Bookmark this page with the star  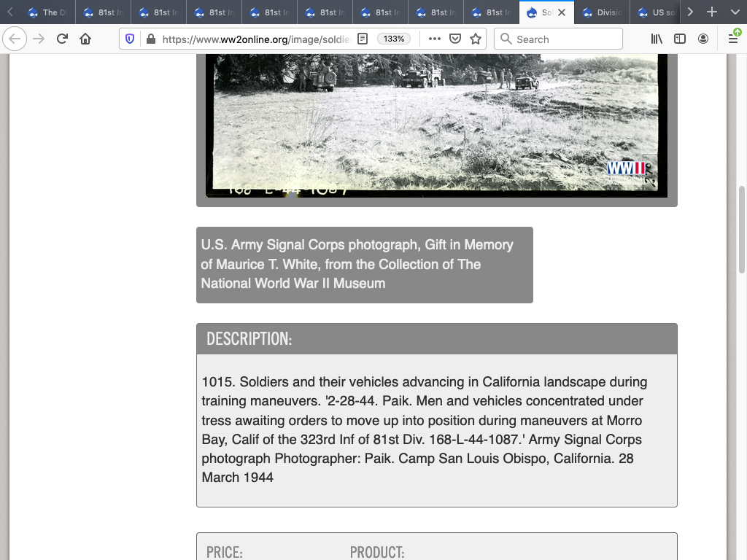[476, 39]
